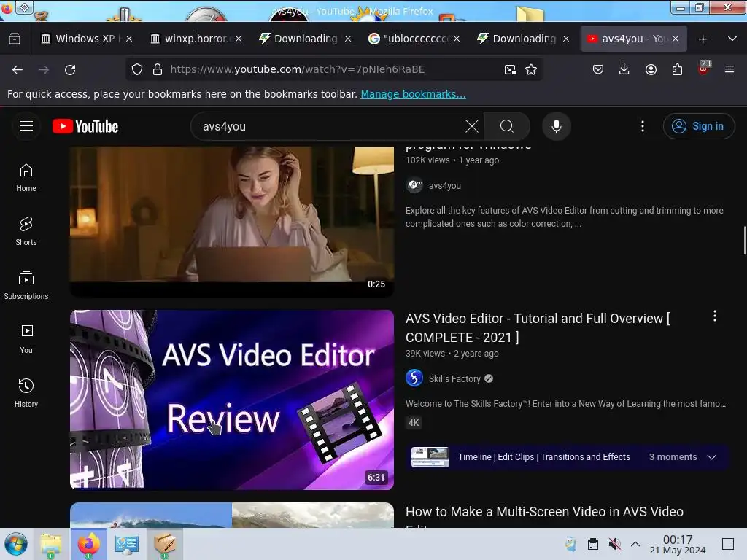Open the You section in sidebar
The width and height of the screenshot is (747, 560).
26,339
